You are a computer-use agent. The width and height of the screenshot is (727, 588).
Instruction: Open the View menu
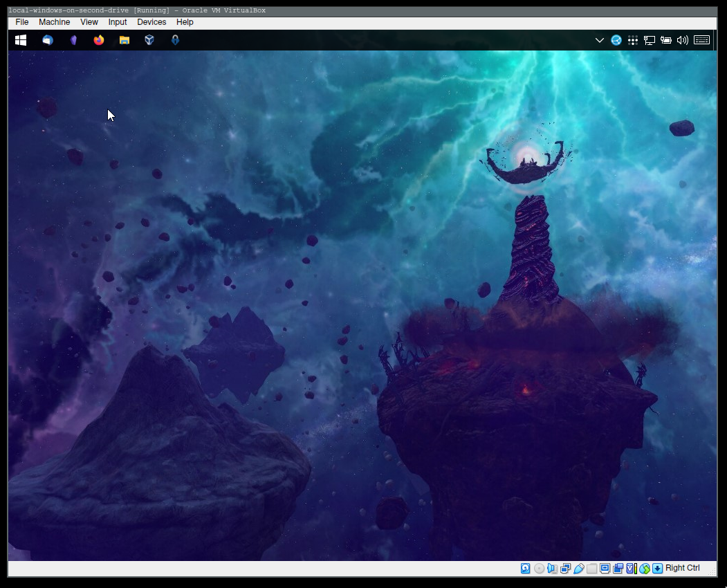89,22
